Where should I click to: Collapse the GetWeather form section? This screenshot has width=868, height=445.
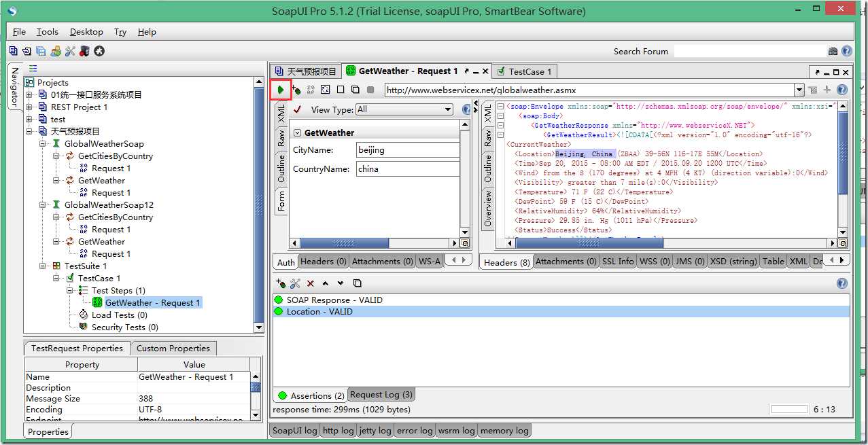click(x=297, y=132)
